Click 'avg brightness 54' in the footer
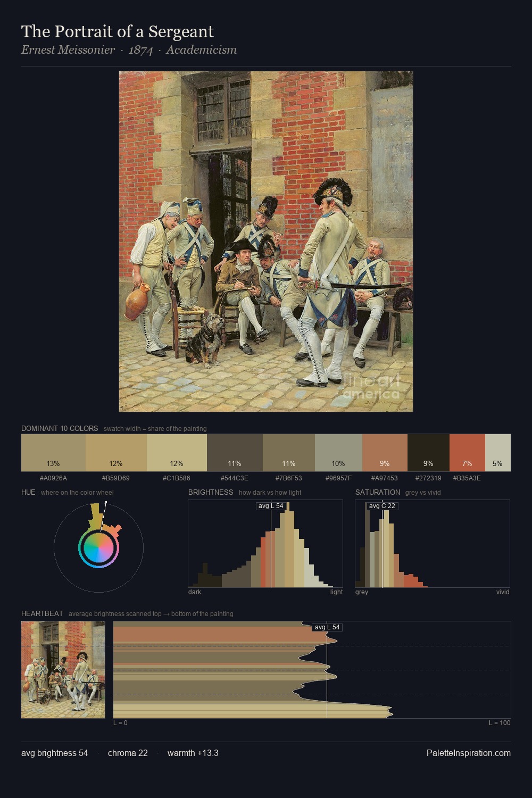 pos(55,753)
